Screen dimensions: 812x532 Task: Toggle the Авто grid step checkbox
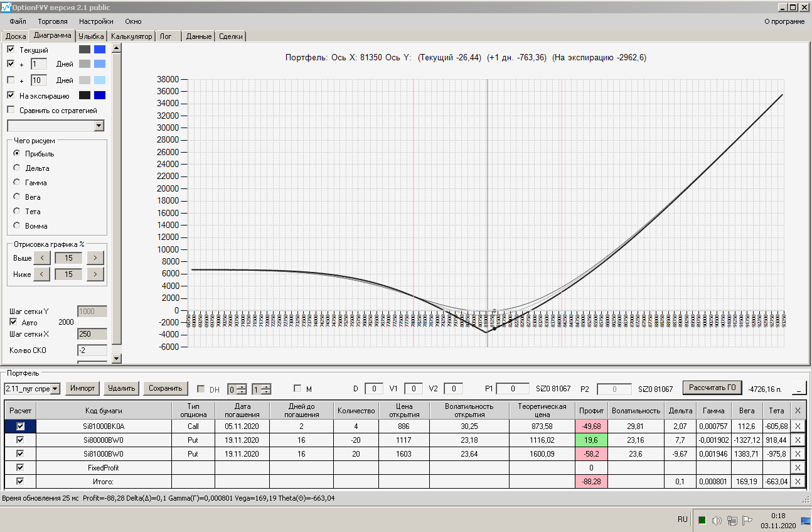13,322
